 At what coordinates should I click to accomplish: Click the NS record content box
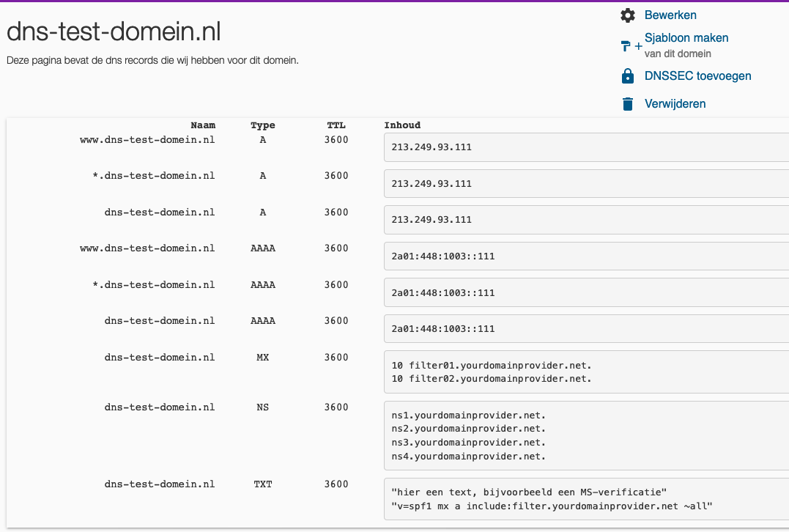[586, 436]
